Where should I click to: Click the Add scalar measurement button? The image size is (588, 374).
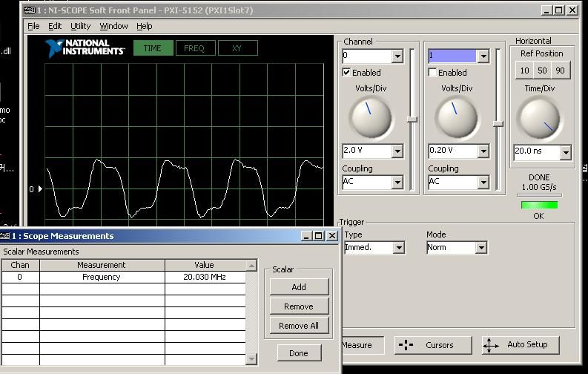pyautogui.click(x=299, y=287)
